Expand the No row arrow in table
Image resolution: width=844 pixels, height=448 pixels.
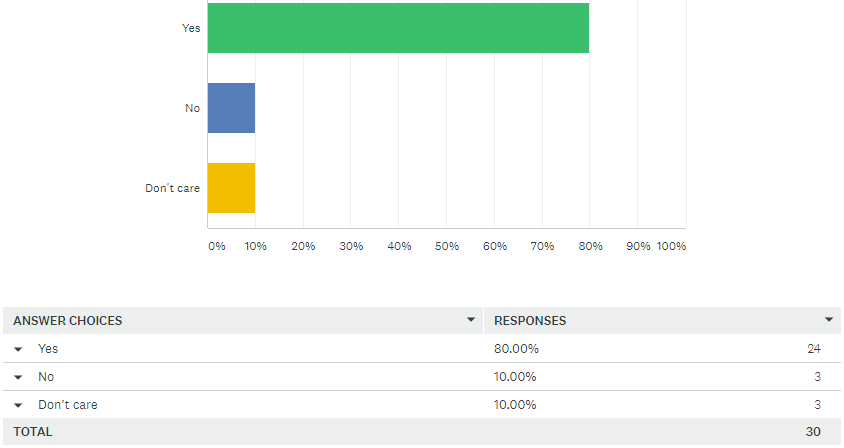(18, 377)
